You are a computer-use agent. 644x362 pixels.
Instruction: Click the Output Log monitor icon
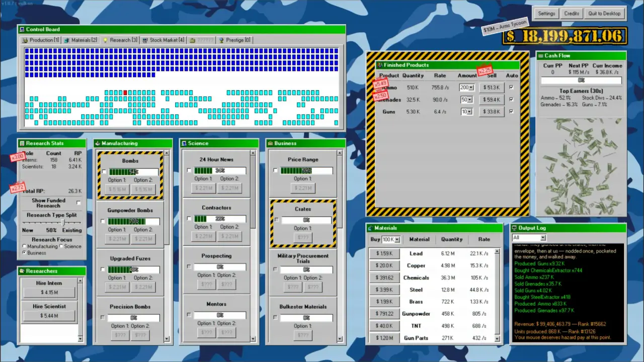[515, 228]
